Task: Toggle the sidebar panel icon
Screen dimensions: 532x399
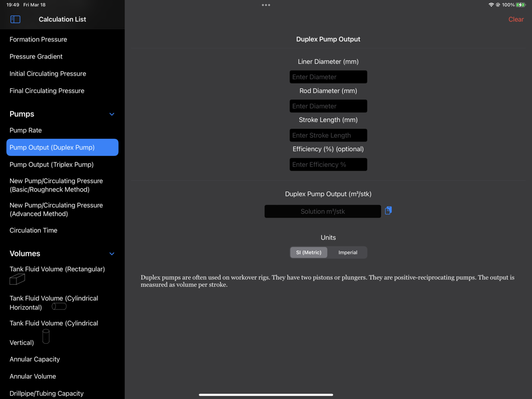Action: (15, 19)
